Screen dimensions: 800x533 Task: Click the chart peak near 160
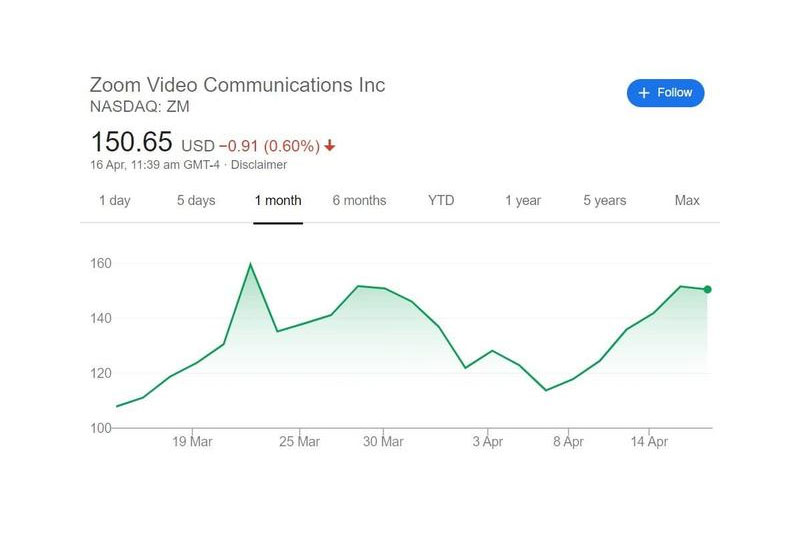250,264
